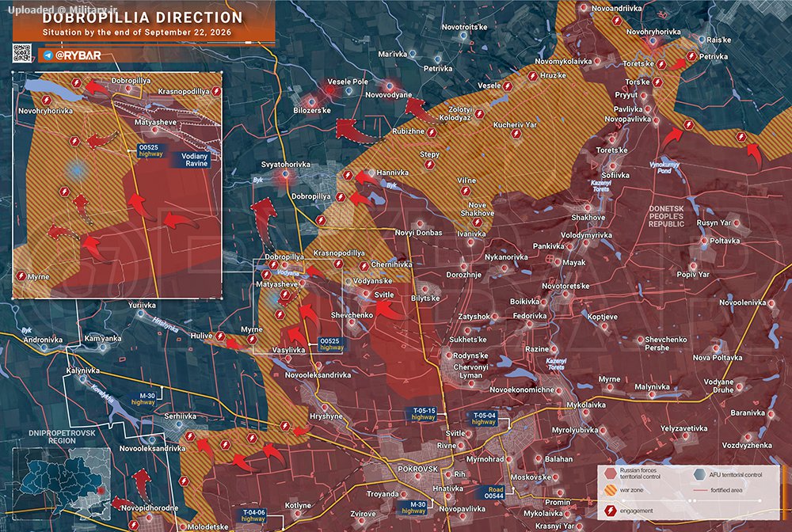Click the T-05-15 highway label
The height and width of the screenshot is (532, 792).
(423, 414)
